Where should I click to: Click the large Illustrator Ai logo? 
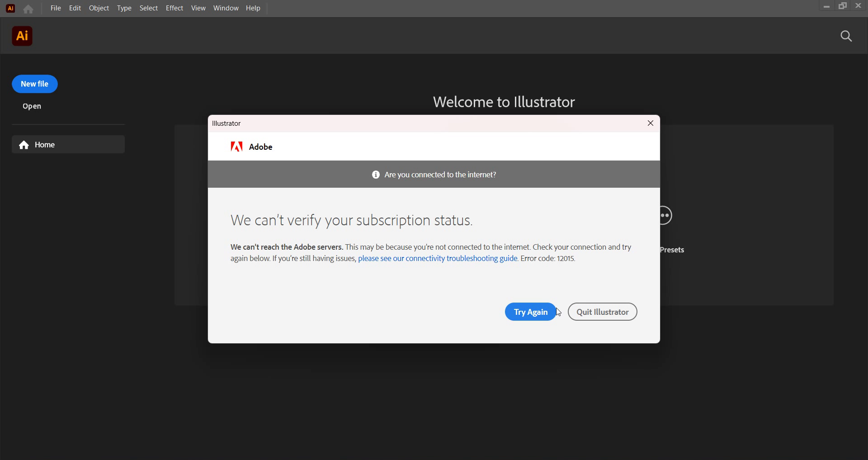(x=22, y=36)
